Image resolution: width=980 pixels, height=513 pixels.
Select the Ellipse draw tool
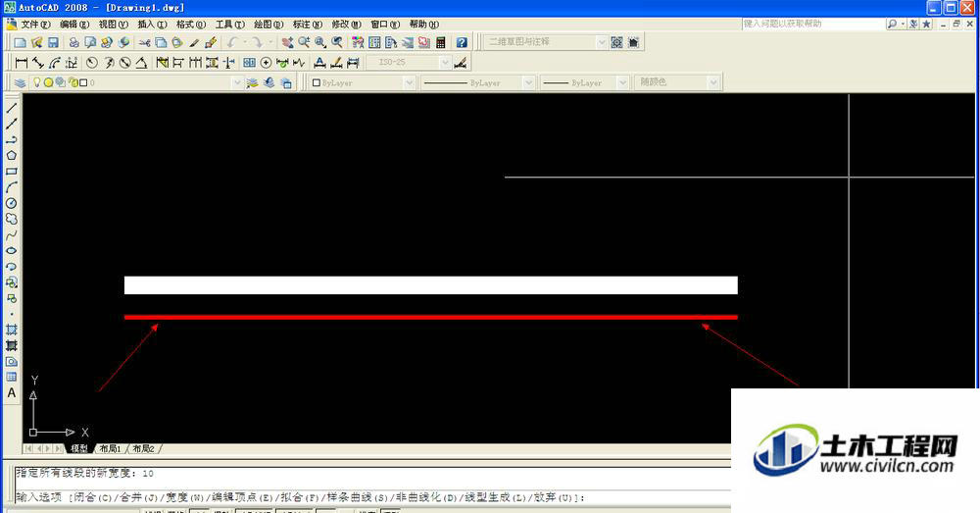tap(11, 251)
